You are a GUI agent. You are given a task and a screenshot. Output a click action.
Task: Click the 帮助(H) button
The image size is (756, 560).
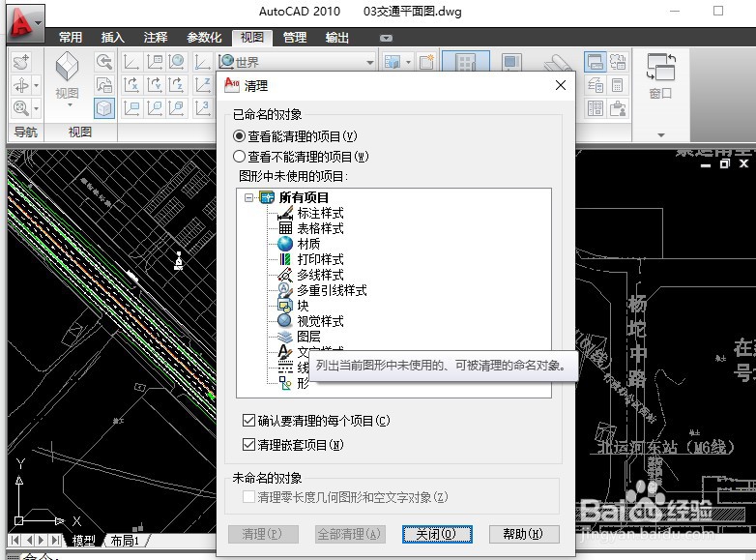(x=524, y=534)
